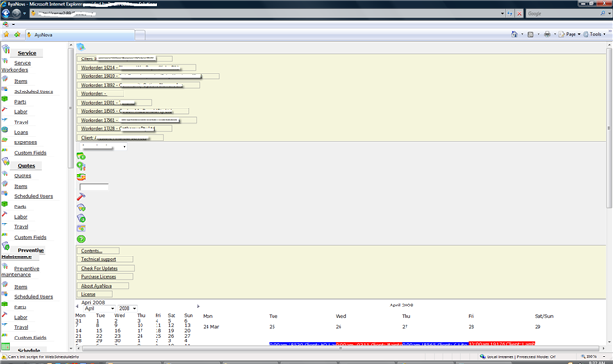The width and height of the screenshot is (613, 364).
Task: Click the Favorites Center star icon
Action: click(7, 34)
